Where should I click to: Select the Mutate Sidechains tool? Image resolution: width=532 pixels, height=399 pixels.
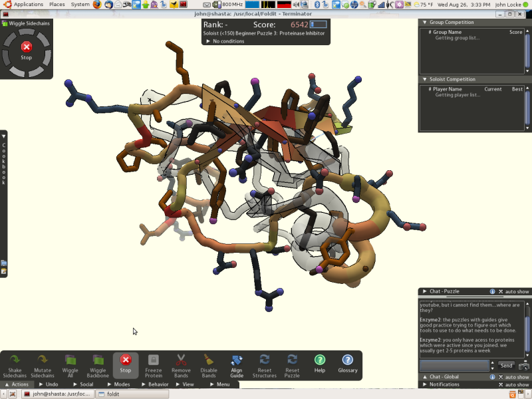(43, 366)
